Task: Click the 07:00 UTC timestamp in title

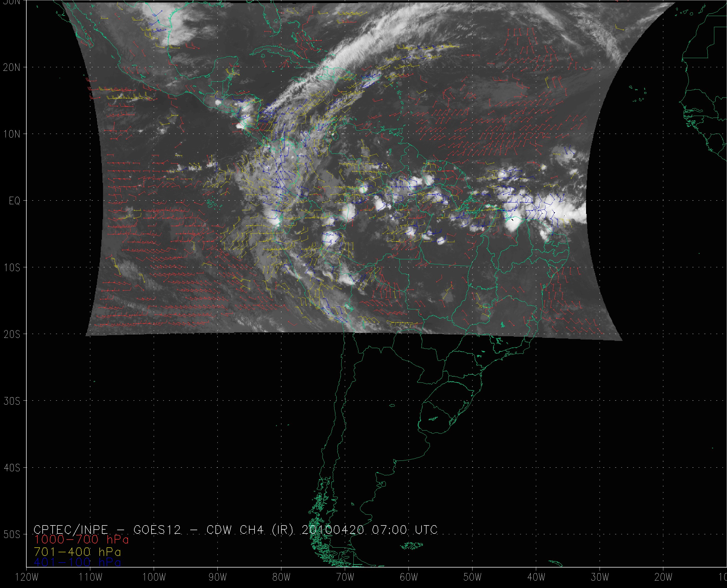Action: pos(405,529)
